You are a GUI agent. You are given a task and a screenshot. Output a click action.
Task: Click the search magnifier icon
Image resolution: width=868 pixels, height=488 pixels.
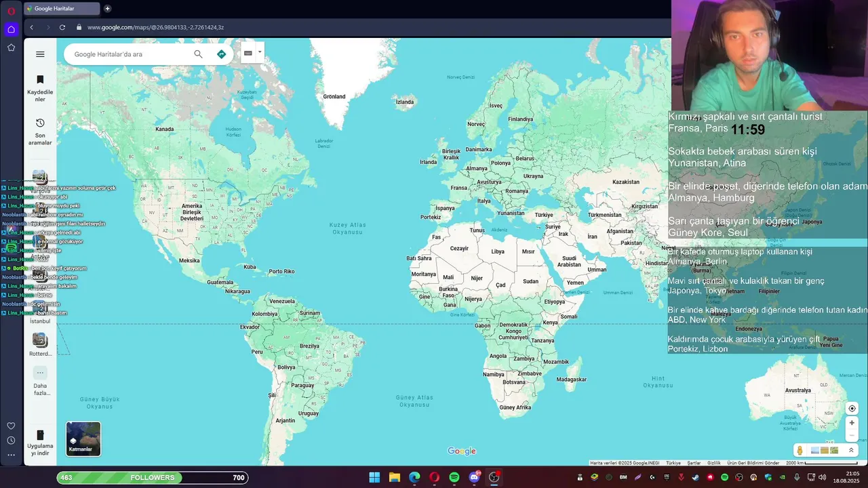[x=198, y=54]
